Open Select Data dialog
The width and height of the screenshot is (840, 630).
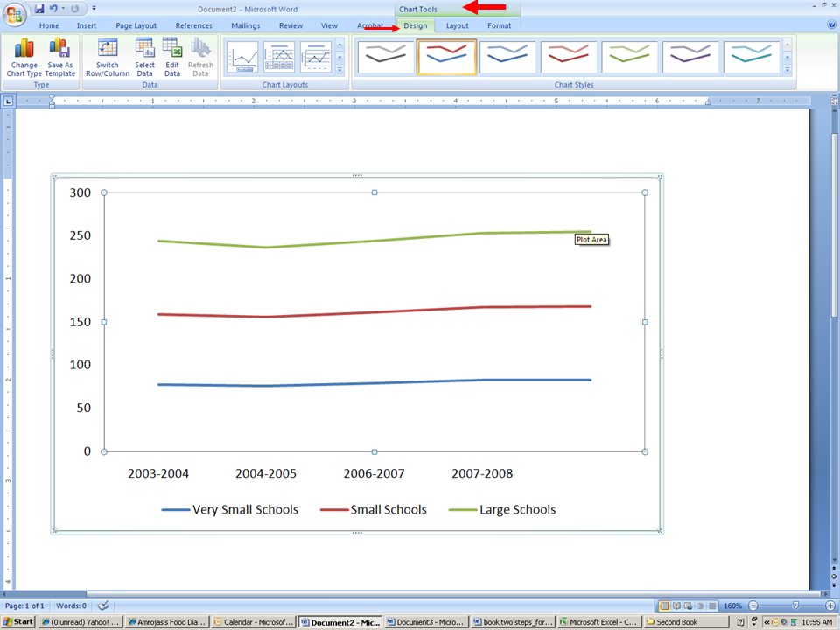(144, 58)
